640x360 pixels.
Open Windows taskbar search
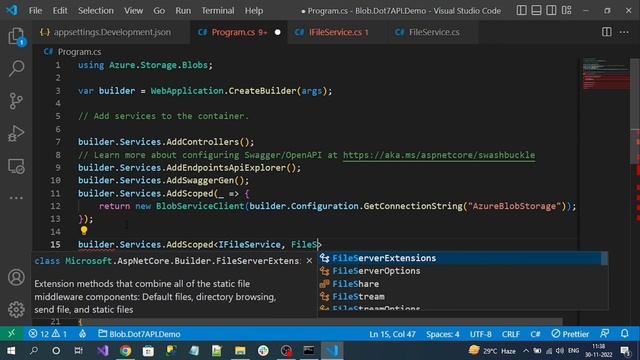point(34,351)
